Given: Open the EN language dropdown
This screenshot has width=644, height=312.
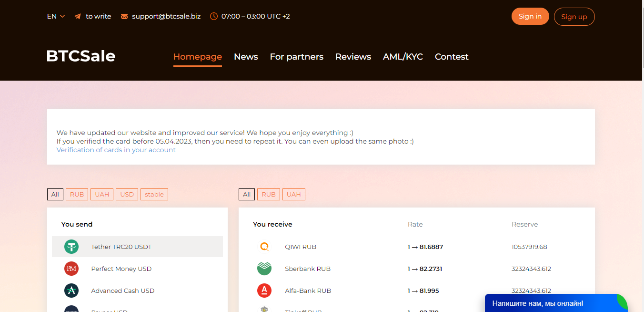Looking at the screenshot, I should (x=56, y=16).
